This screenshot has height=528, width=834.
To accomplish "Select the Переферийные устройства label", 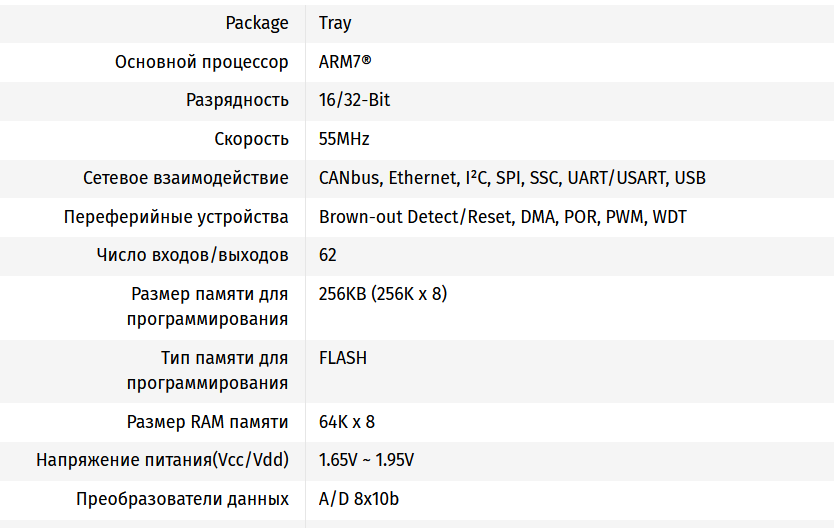I will point(176,217).
